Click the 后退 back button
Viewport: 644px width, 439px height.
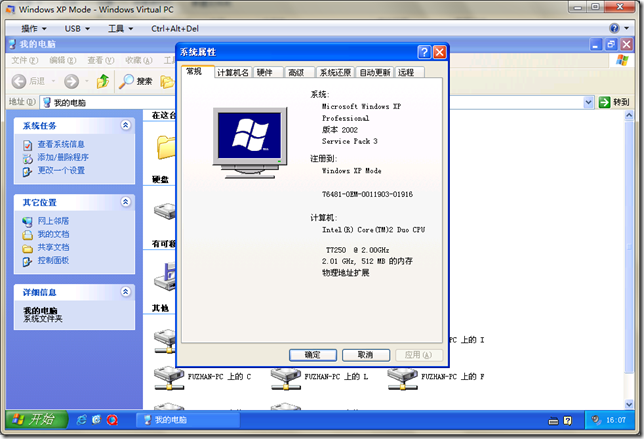point(28,81)
